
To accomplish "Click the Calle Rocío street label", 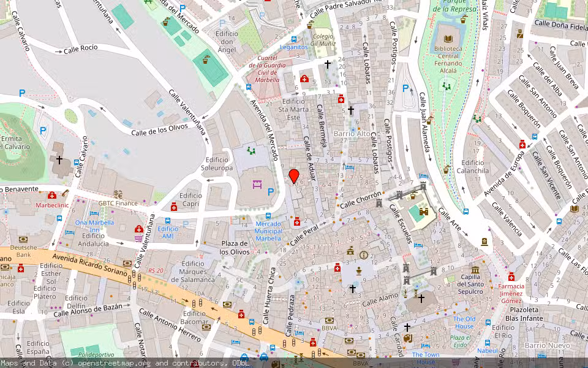I will (81, 49).
